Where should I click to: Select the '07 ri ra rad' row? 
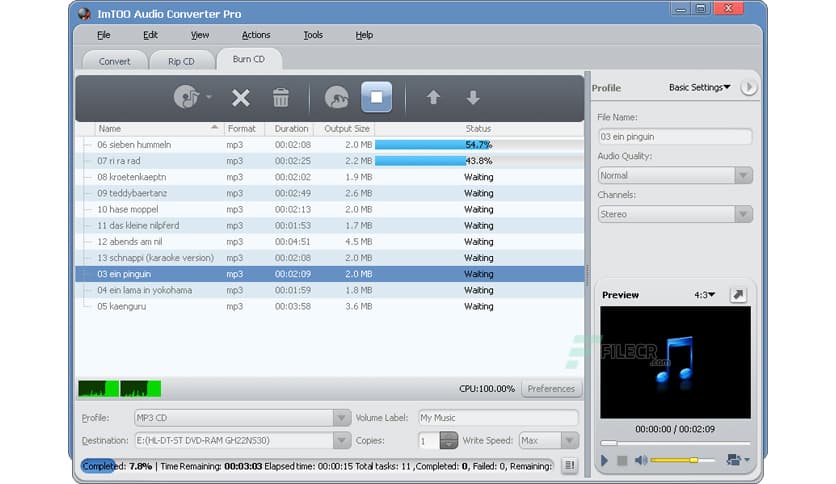329,160
